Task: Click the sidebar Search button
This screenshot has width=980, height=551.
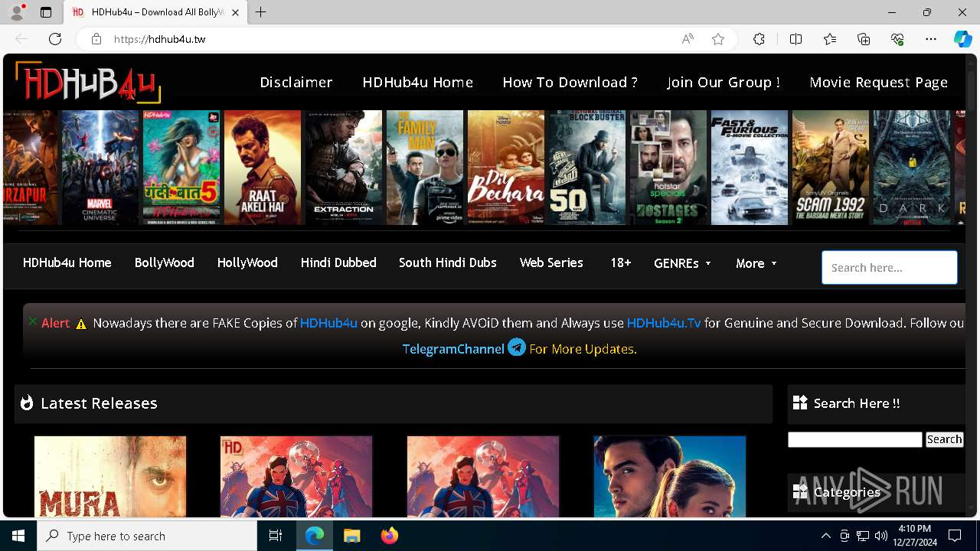Action: [944, 439]
